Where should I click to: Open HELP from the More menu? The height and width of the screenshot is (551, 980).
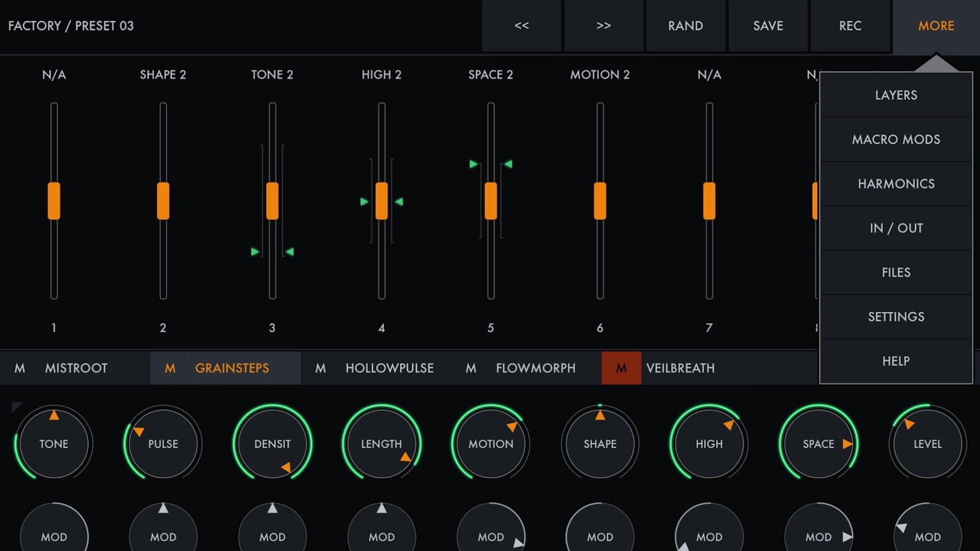point(896,361)
